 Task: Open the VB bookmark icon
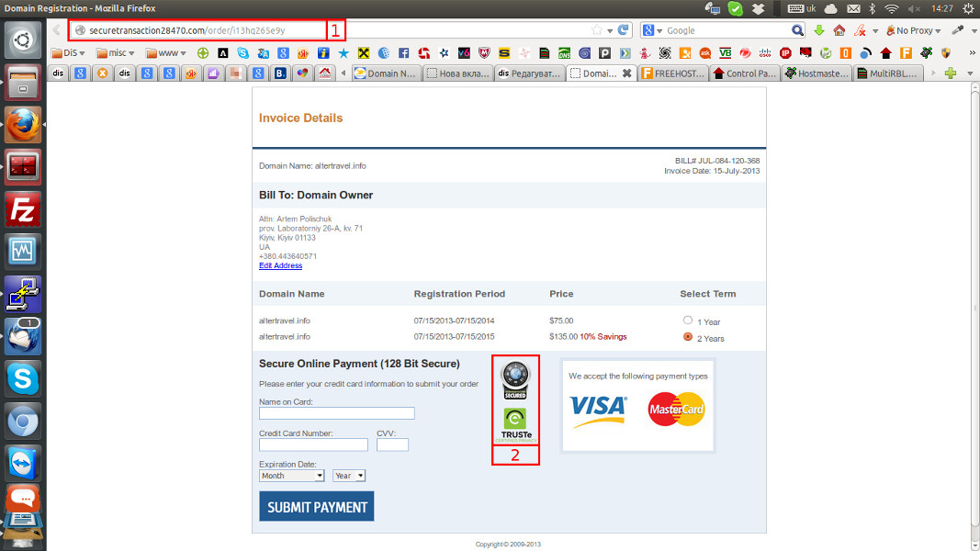(725, 53)
